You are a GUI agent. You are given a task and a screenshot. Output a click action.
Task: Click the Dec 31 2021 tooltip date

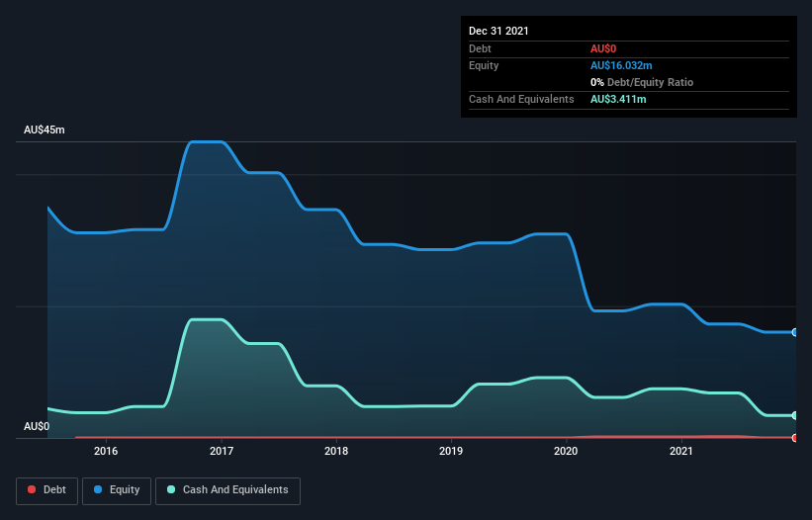point(498,31)
